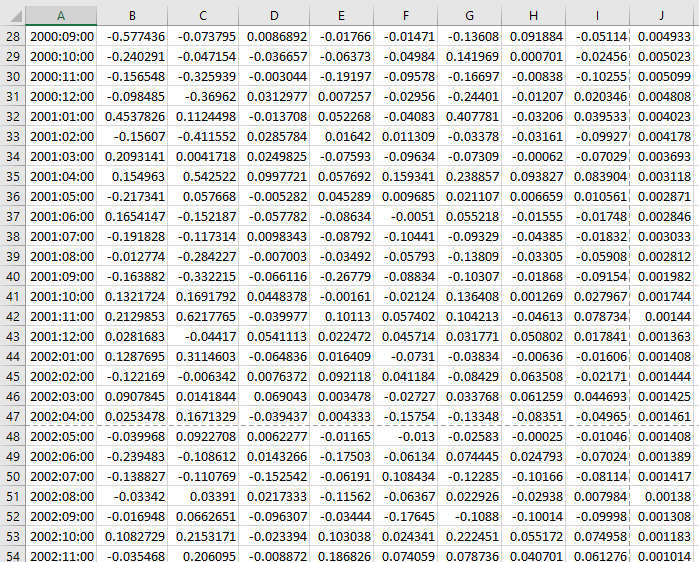This screenshot has height=562, width=699.
Task: Select cell containing 0.6217765
Action: [x=203, y=316]
